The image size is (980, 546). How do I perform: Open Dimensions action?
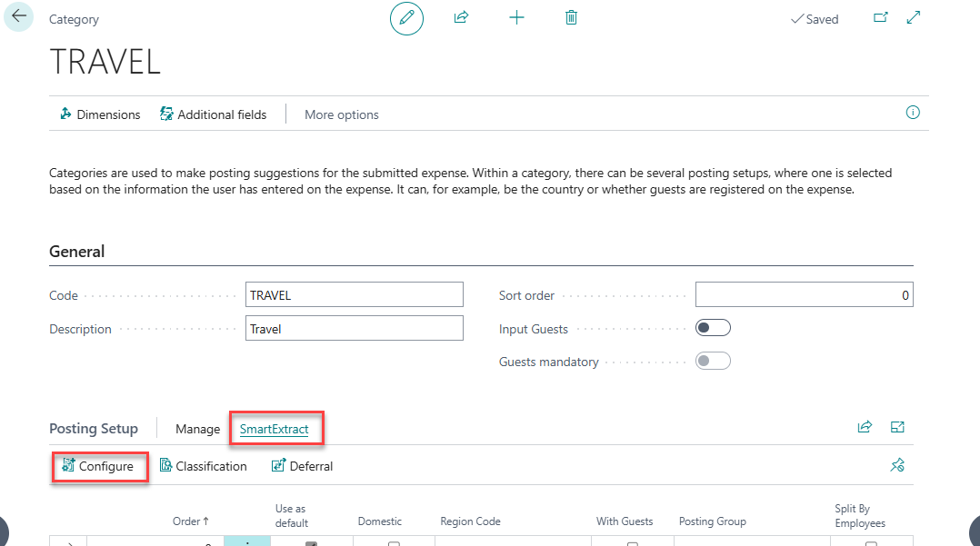[x=100, y=114]
